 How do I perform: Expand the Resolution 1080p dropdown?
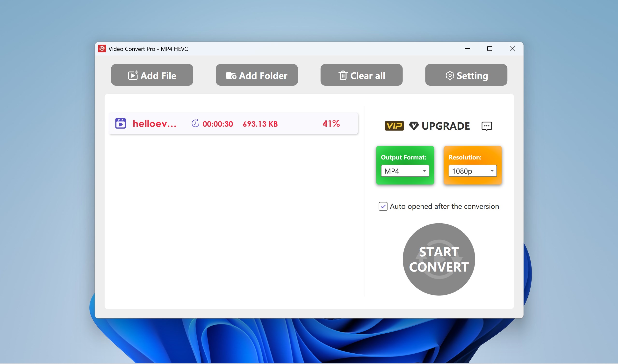click(x=473, y=171)
